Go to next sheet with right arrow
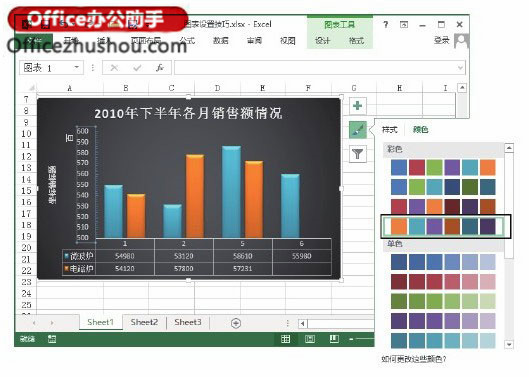The width and height of the screenshot is (529, 377). 52,323
